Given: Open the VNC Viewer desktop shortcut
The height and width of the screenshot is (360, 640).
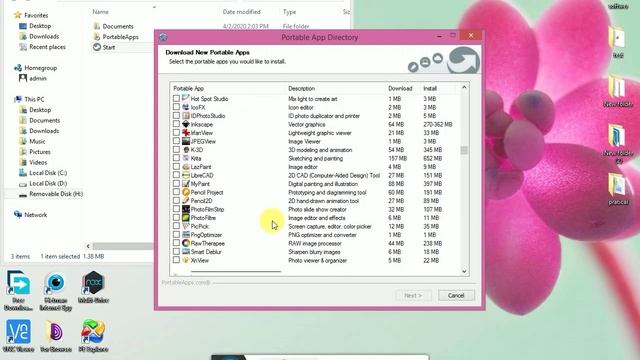Looking at the screenshot, I should point(18,332).
